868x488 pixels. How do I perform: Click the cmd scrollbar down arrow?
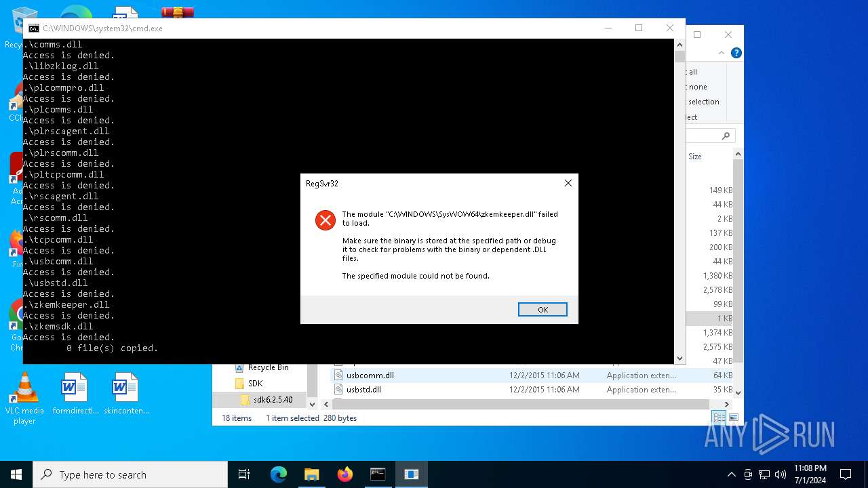(x=679, y=358)
